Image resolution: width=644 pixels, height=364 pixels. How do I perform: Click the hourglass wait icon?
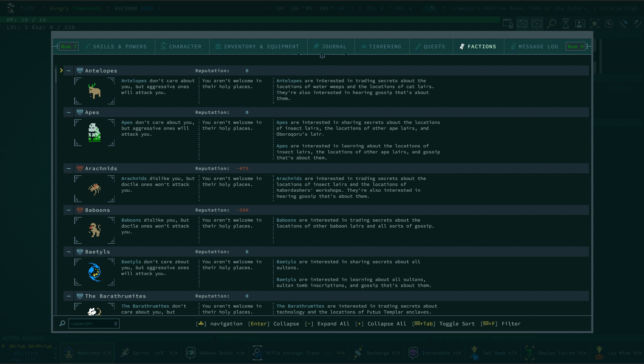[x=565, y=24]
